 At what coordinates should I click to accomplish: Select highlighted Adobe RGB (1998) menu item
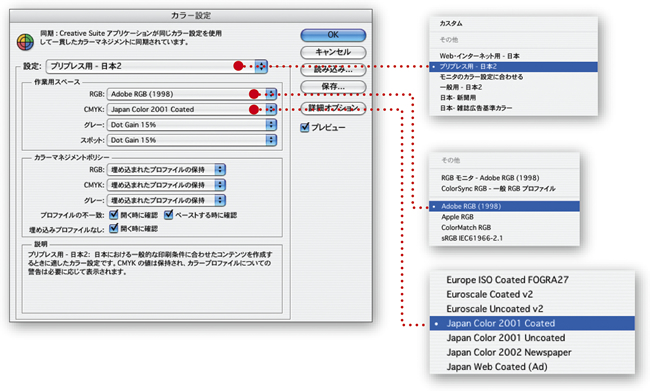click(x=504, y=206)
